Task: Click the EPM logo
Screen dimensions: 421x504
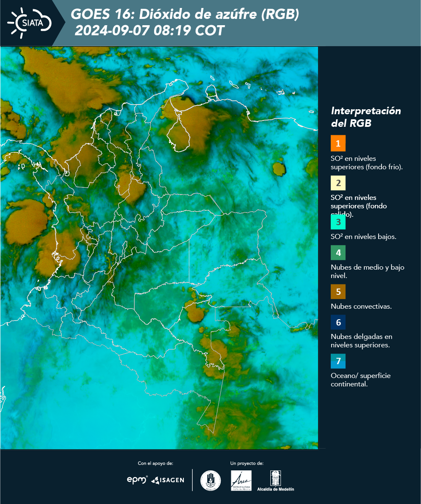Action: (x=137, y=480)
